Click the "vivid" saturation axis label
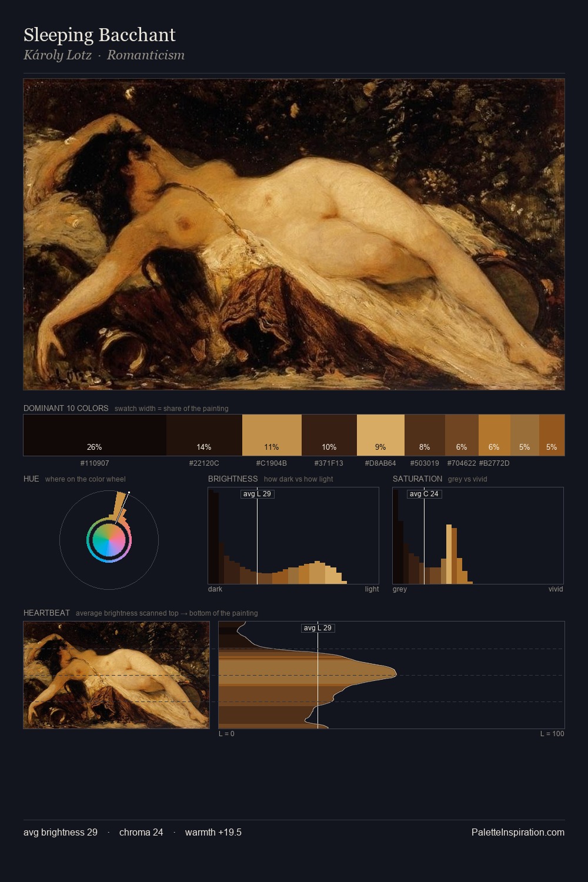 tap(556, 589)
